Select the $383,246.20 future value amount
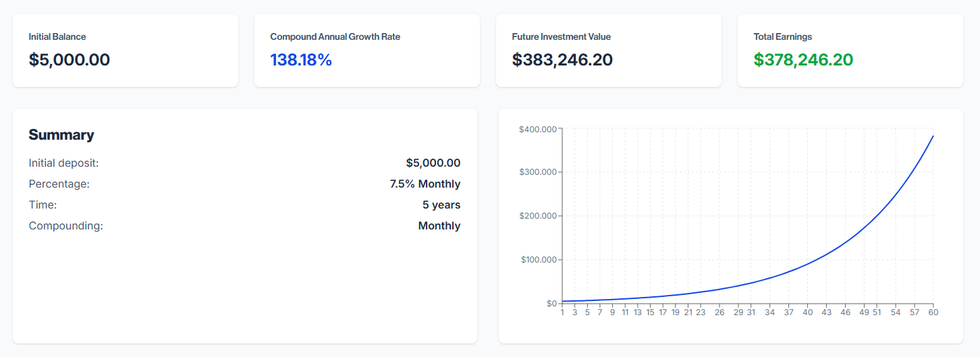 coord(562,59)
